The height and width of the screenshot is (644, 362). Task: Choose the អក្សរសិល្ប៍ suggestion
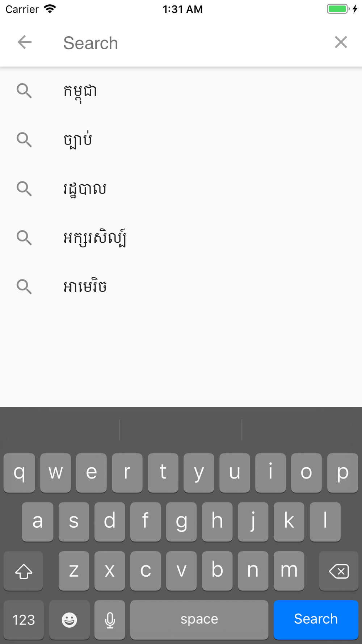(181, 238)
